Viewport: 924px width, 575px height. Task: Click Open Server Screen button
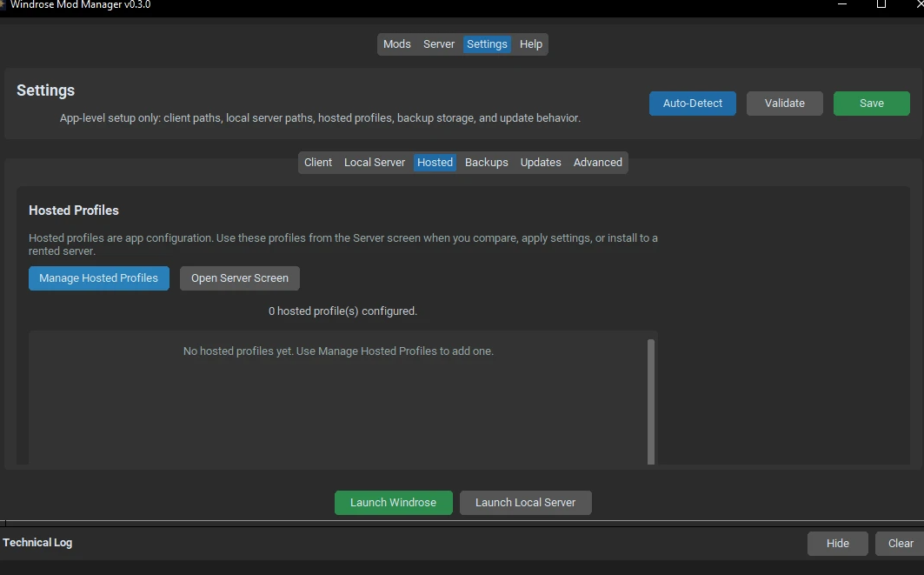[240, 278]
